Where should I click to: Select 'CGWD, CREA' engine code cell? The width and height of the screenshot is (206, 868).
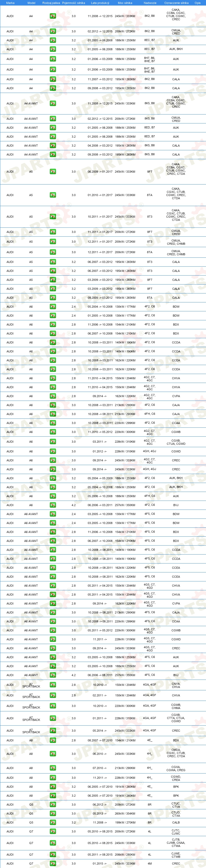(x=176, y=778)
